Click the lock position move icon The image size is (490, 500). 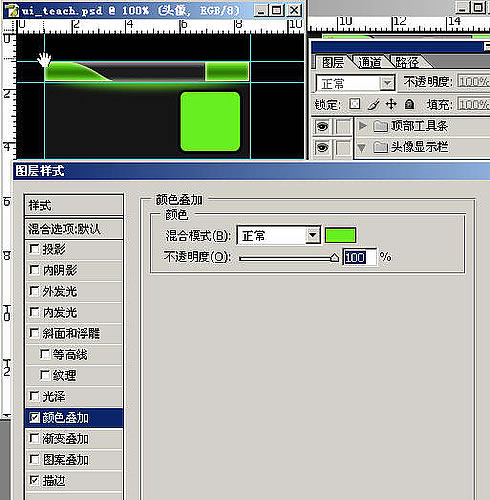coord(391,104)
